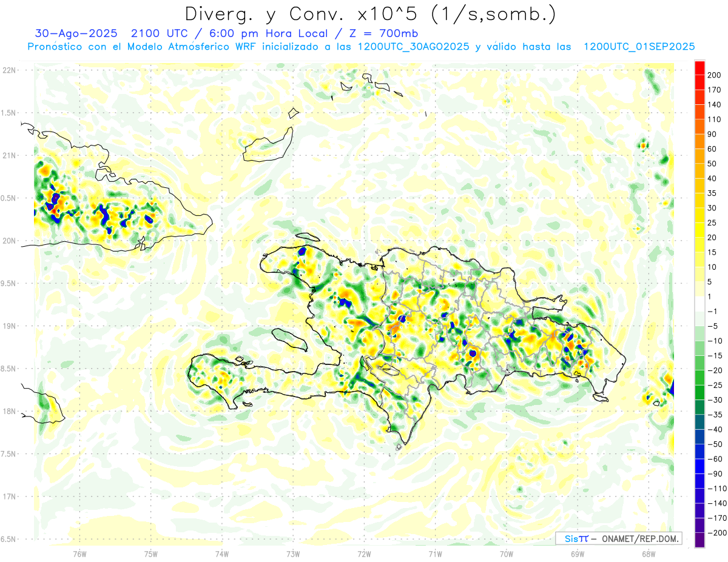Screen dimensions: 728x562
Task: Click the colorbar label "-25"
Action: pyautogui.click(x=715, y=385)
